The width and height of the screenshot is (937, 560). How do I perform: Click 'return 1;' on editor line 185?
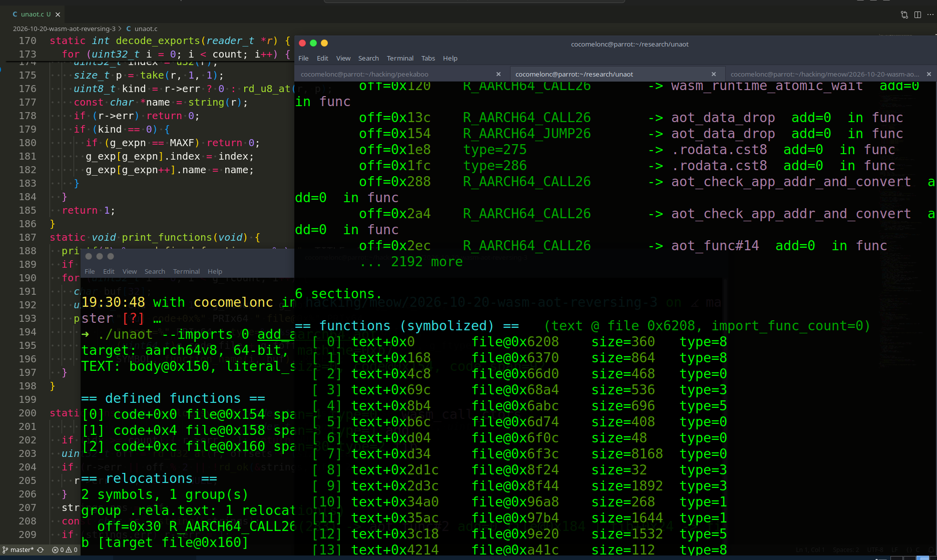89,210
